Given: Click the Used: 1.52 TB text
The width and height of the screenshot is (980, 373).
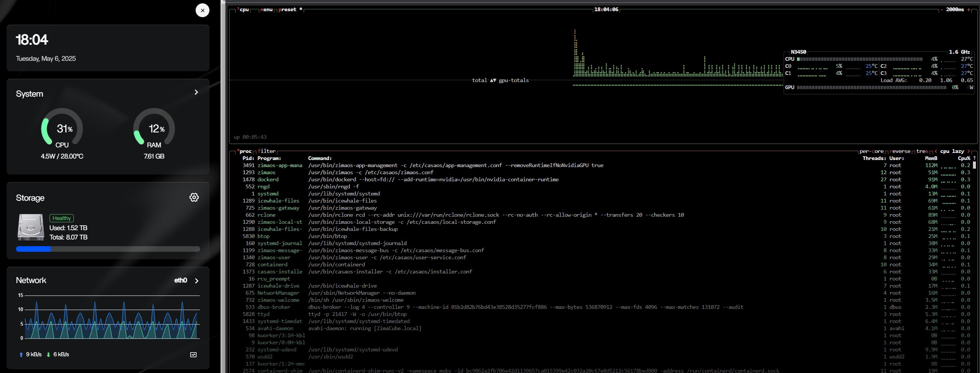Looking at the screenshot, I should tap(69, 228).
